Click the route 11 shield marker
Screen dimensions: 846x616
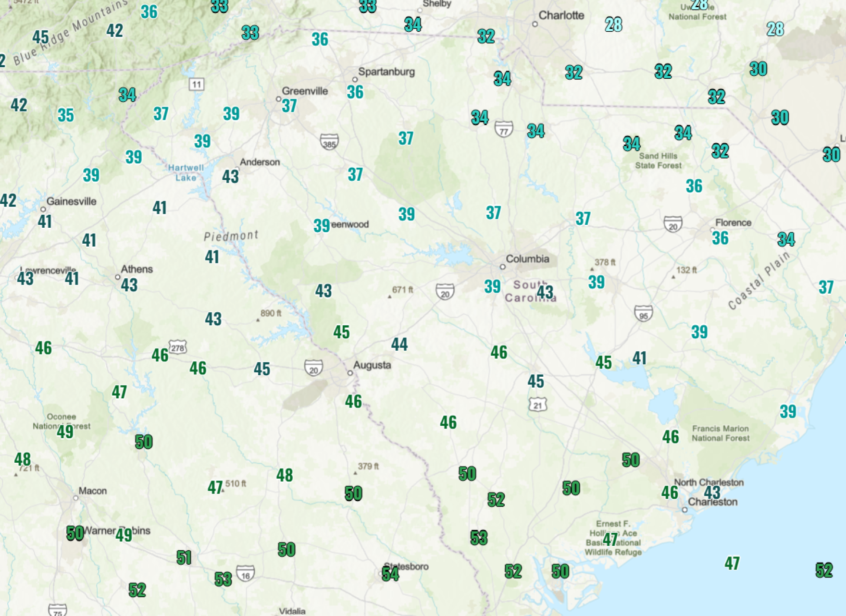(x=196, y=85)
